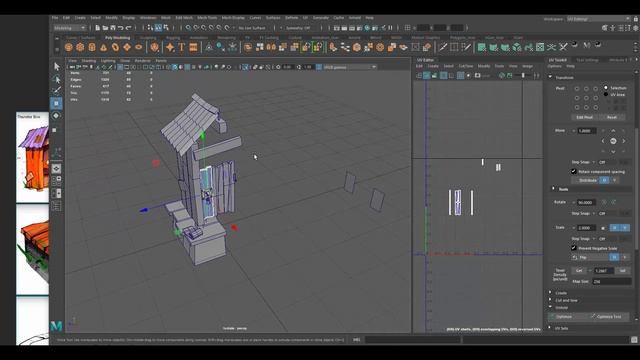This screenshot has height=360, width=640.
Task: Select the center pivot radio button
Action: [586, 98]
